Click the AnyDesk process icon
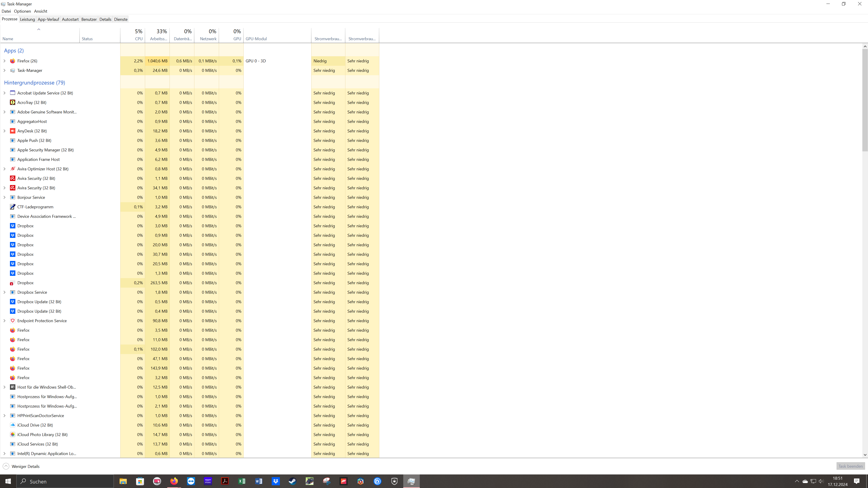The height and width of the screenshot is (488, 868). point(12,131)
